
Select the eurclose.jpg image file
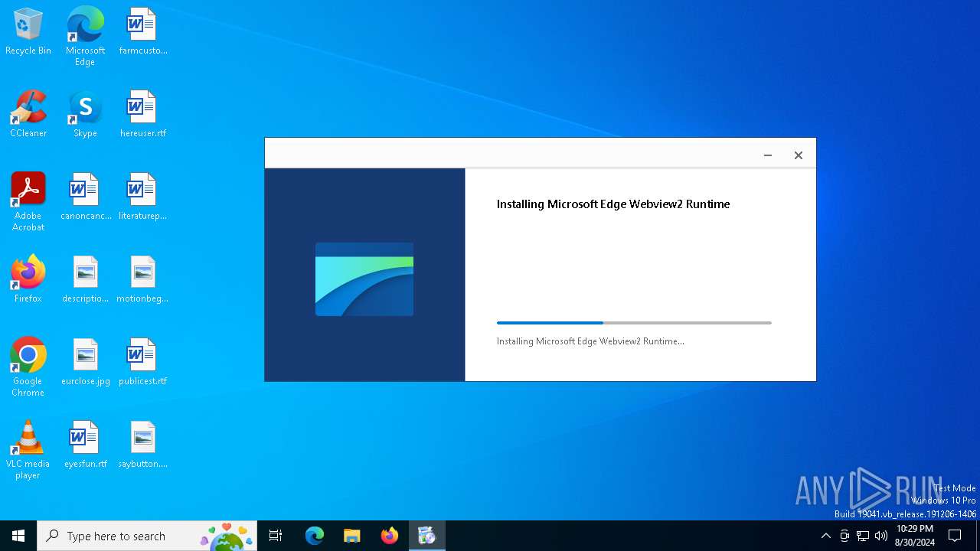point(85,363)
